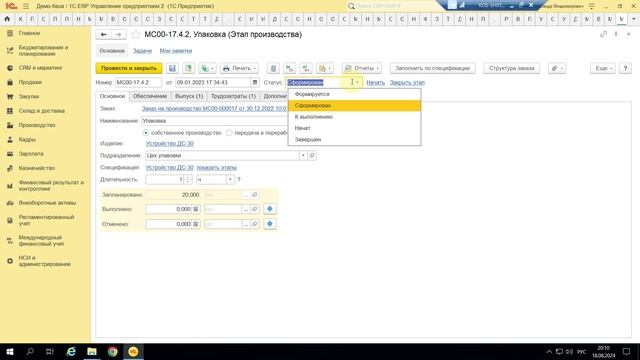Expand create-based-on dropdown icon button
Screen dimensions: 640x360
pyautogui.click(x=208, y=68)
